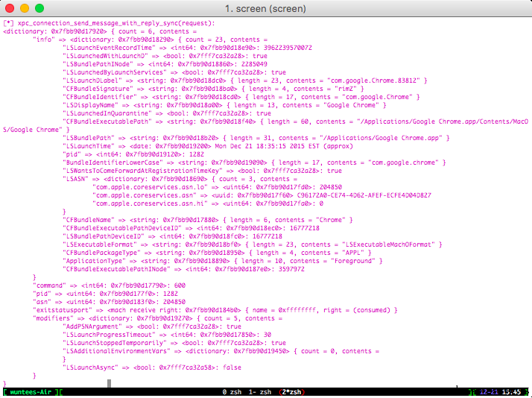Select the '0 zsh' window in status bar
532x398 pixels.
[232, 392]
